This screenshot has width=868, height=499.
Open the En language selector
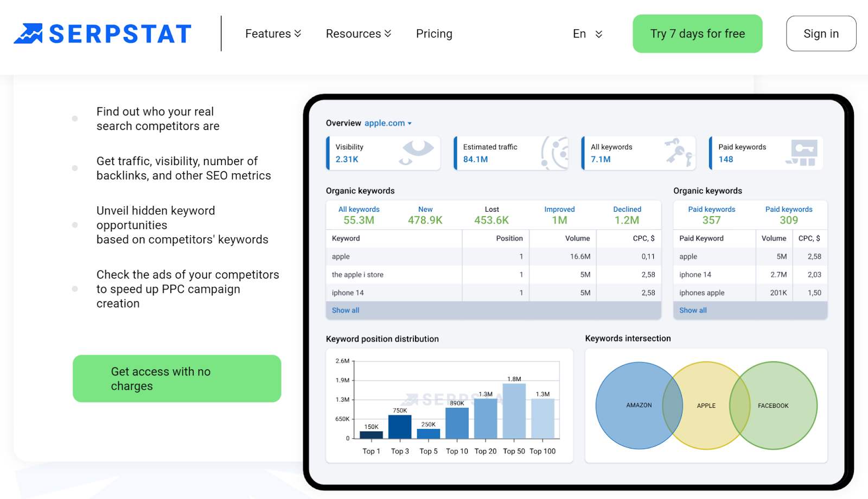tap(588, 34)
